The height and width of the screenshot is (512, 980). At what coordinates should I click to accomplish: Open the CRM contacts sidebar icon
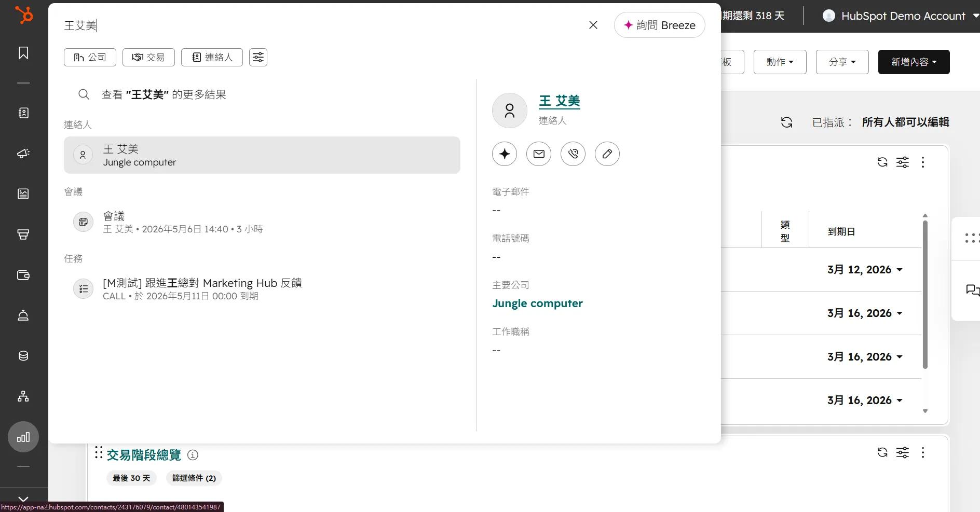pos(23,113)
